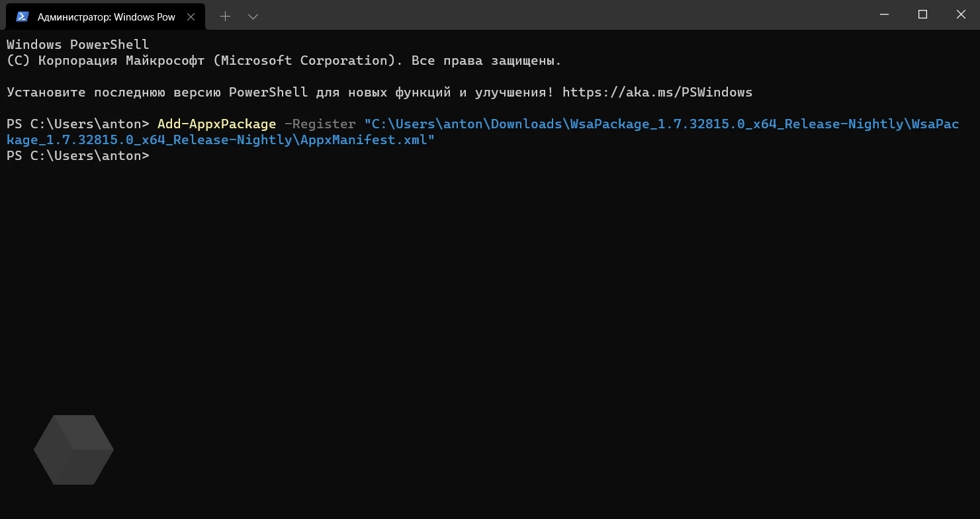The width and height of the screenshot is (980, 519).
Task: Open a new tab with plus button
Action: click(225, 17)
